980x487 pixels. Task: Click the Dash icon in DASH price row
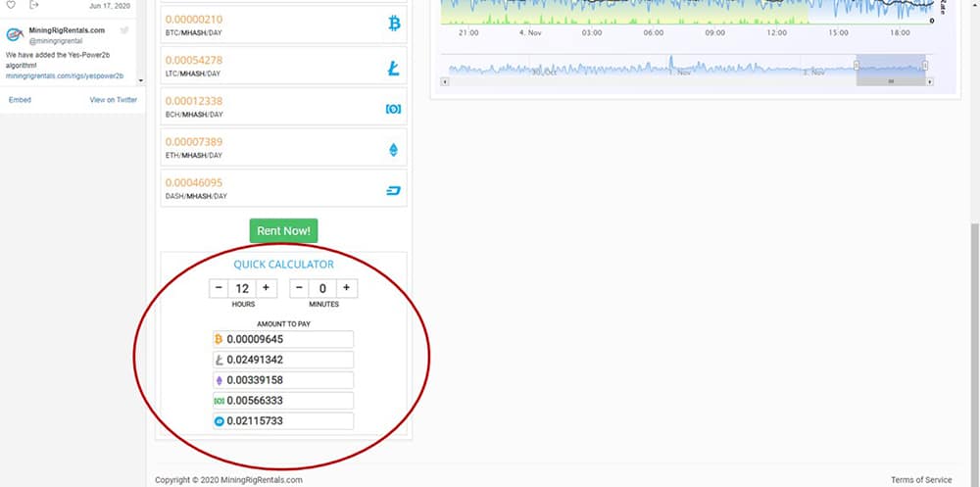click(394, 189)
